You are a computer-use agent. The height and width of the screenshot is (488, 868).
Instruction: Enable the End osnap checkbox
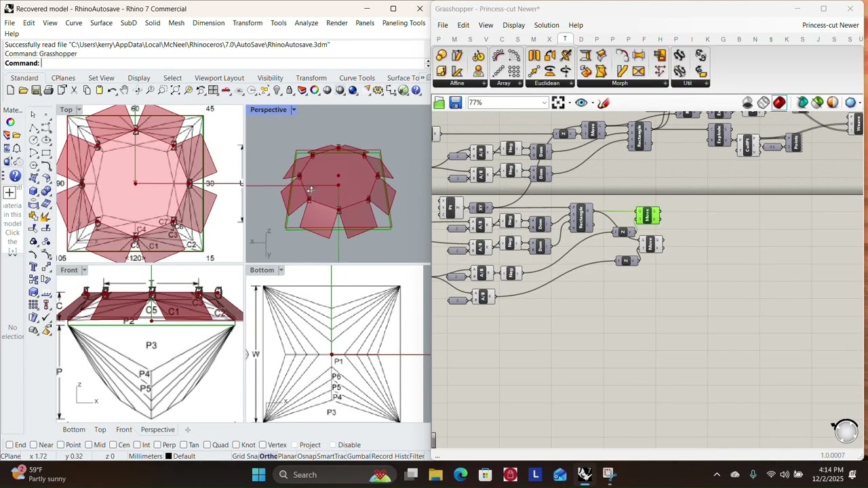pyautogui.click(x=9, y=445)
